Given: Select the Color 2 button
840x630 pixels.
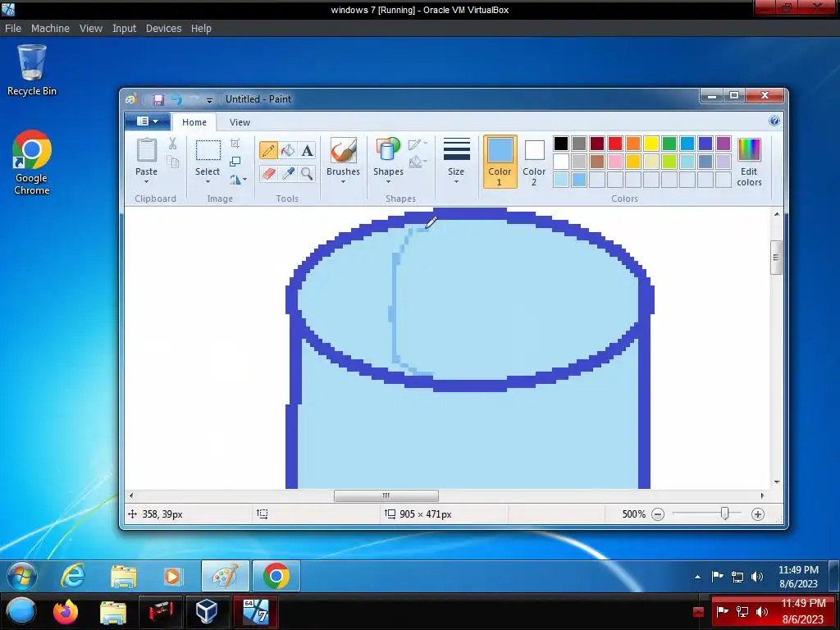Looking at the screenshot, I should coord(534,162).
